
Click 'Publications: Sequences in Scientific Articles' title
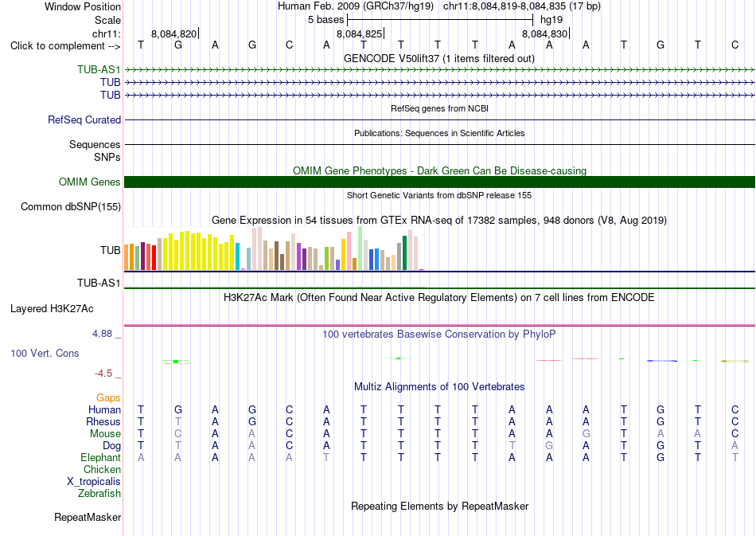coord(439,133)
